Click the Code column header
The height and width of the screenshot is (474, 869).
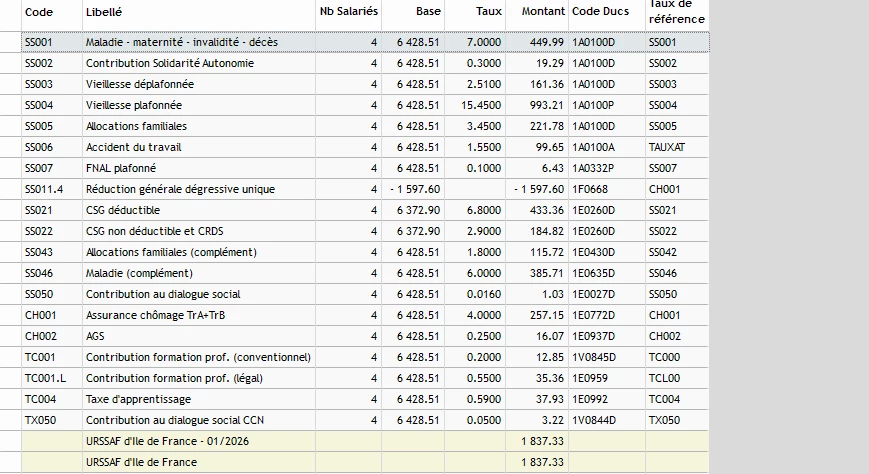pyautogui.click(x=39, y=12)
